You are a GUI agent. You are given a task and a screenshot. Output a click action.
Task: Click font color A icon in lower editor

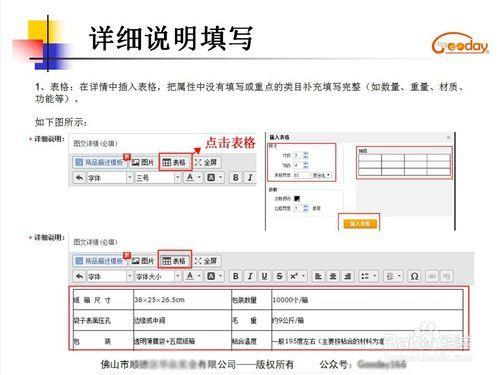[190, 276]
